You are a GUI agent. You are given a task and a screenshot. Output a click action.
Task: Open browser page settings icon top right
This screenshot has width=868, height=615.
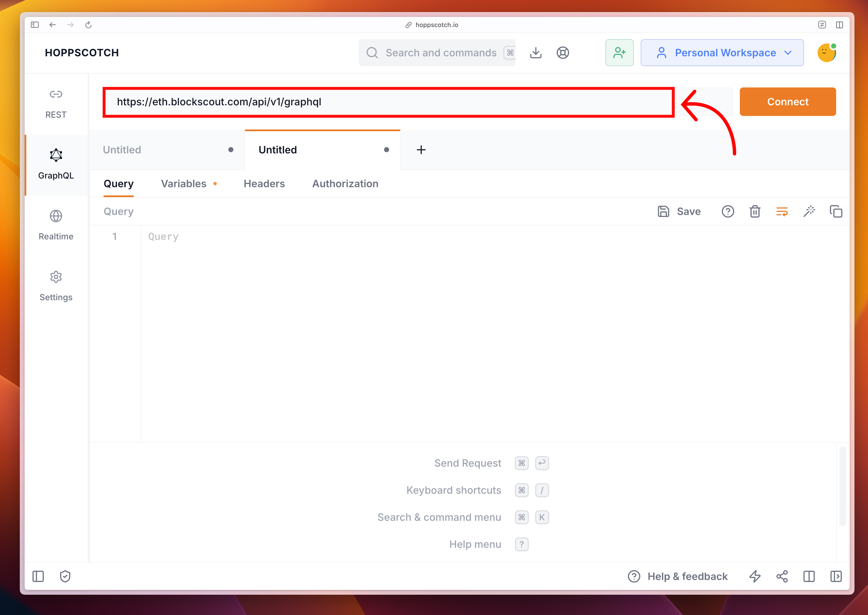[822, 25]
